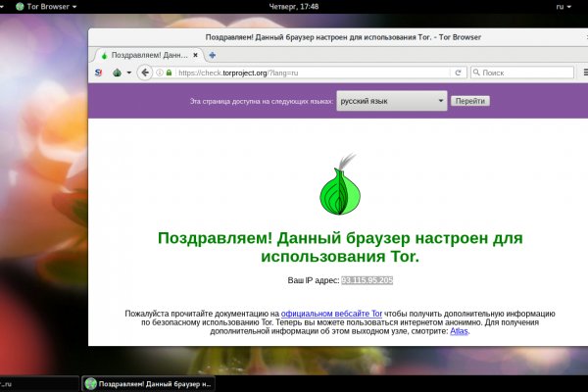The height and width of the screenshot is (392, 588).
Task: Switch to Tor Browser window in taskbar
Action: (148, 383)
